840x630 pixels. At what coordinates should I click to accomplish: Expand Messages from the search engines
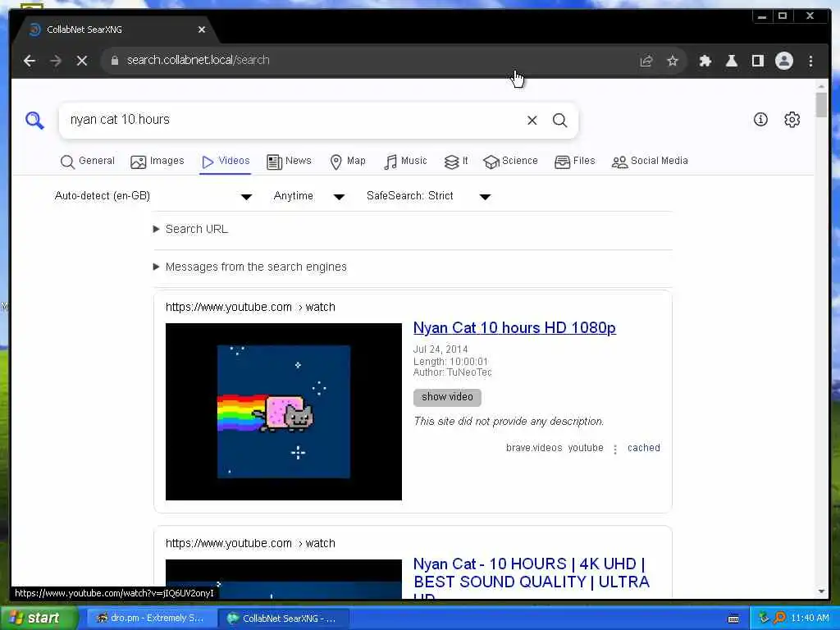250,267
